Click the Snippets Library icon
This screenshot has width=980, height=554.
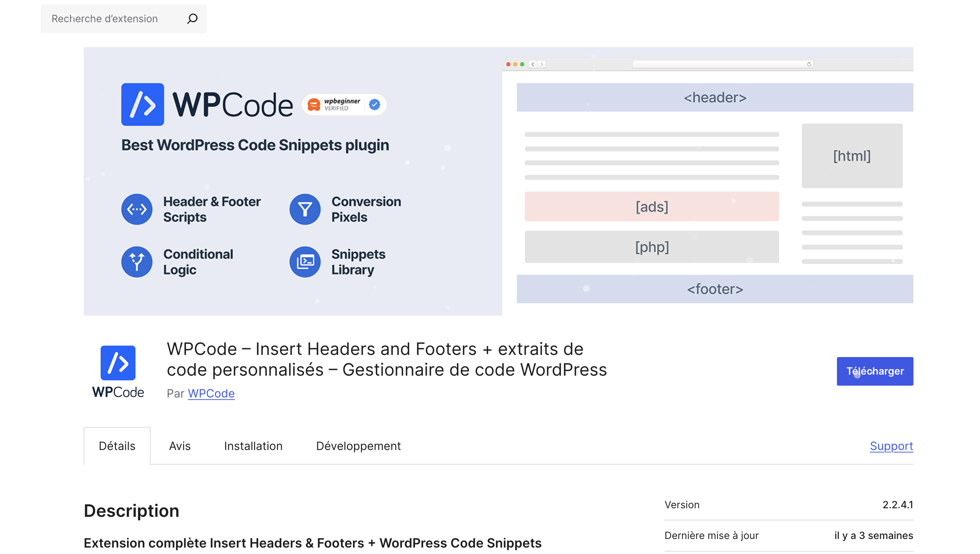point(305,262)
